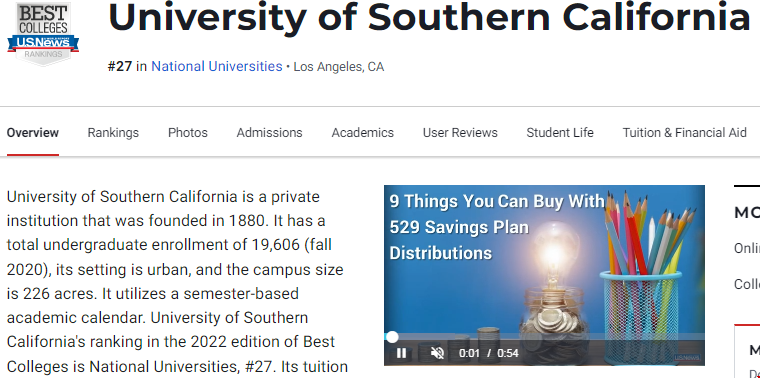Click the Best Colleges U.S. News badge

[43, 33]
